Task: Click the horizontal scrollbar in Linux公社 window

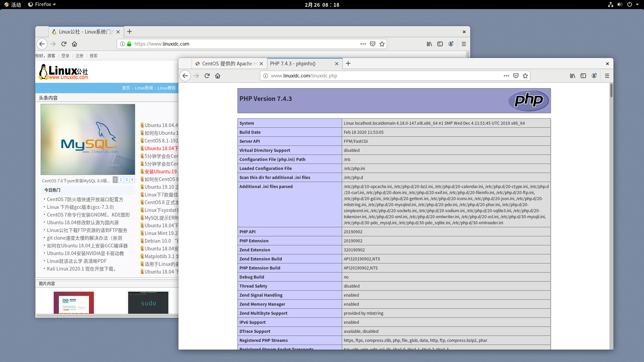Action: [x=107, y=316]
